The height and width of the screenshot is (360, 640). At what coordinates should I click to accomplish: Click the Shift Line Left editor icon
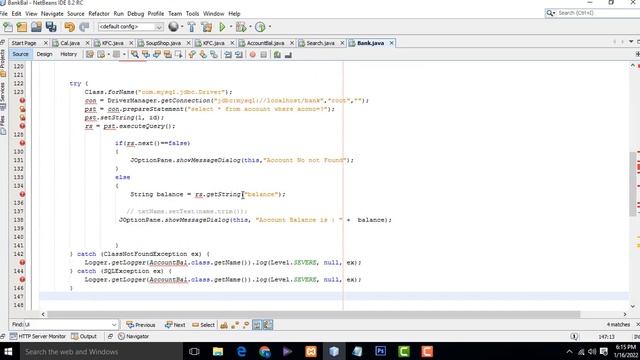[x=228, y=54]
